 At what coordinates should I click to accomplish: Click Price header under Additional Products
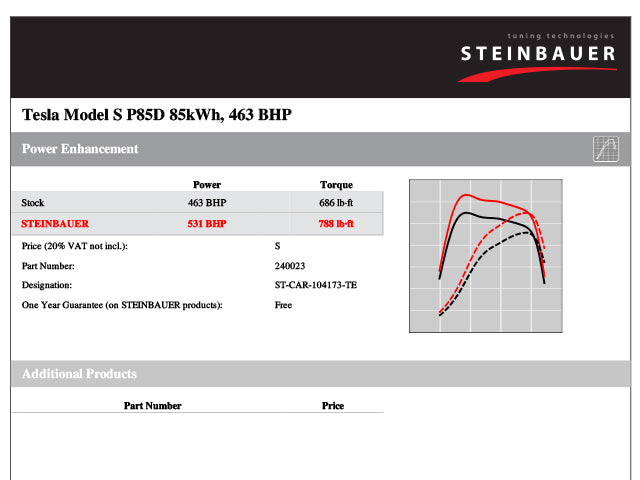[333, 406]
